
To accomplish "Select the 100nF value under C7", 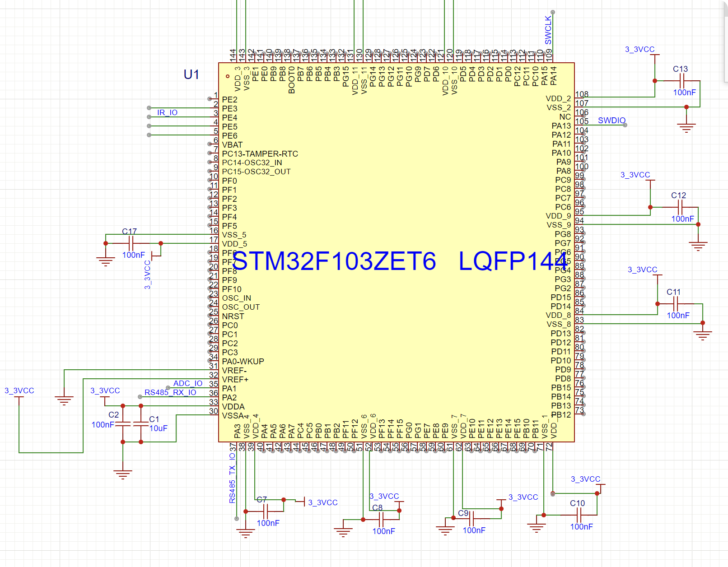I will click(268, 523).
